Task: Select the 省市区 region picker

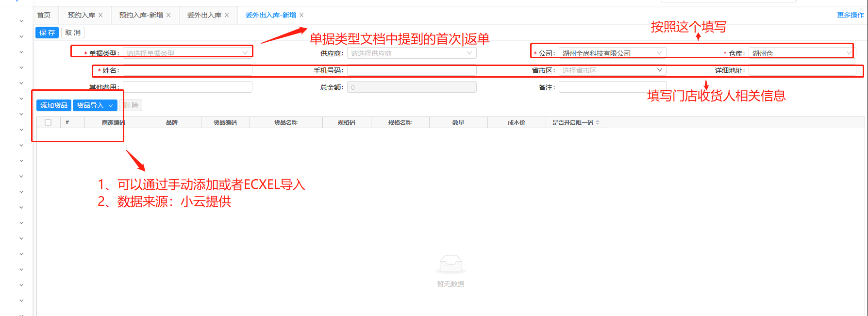Action: (x=612, y=70)
